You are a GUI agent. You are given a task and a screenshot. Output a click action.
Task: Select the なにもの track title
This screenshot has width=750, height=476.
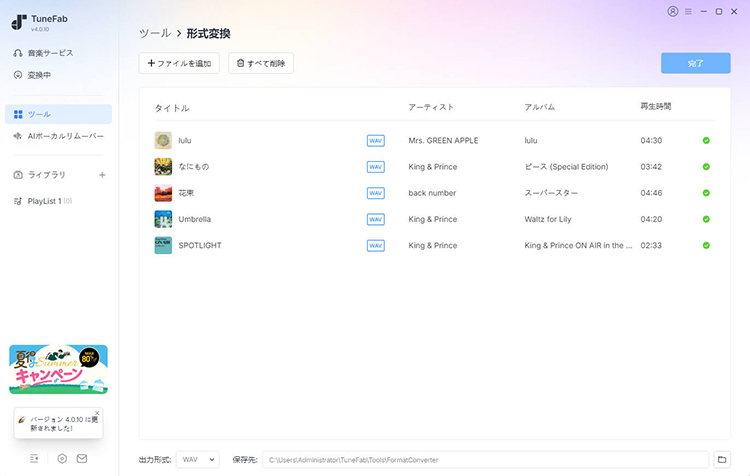tap(194, 167)
